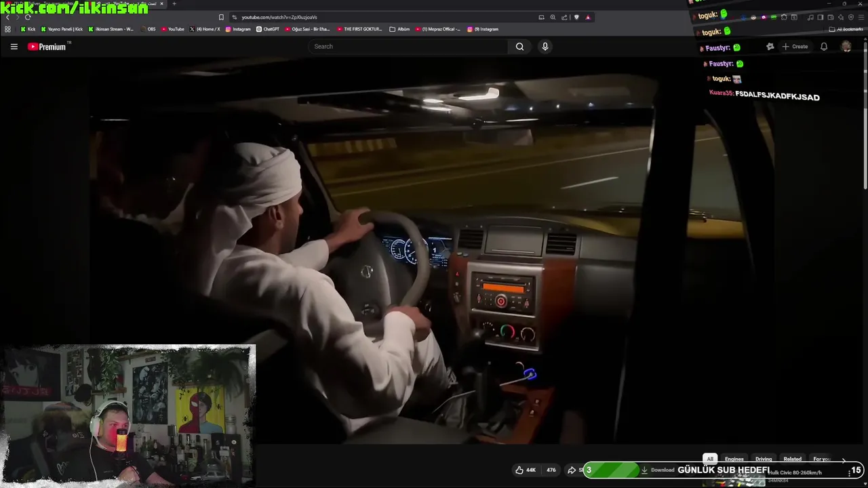Open the browser VPN shield icon

pos(851,17)
